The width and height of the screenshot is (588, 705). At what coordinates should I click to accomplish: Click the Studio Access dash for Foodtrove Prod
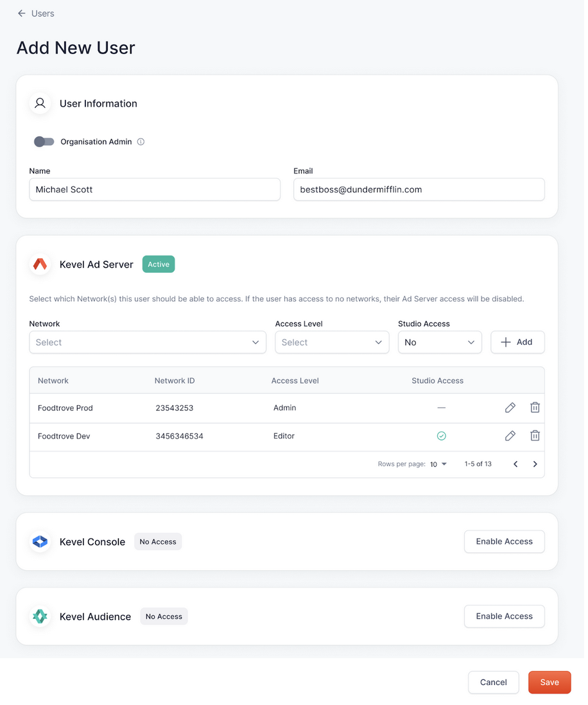(442, 408)
